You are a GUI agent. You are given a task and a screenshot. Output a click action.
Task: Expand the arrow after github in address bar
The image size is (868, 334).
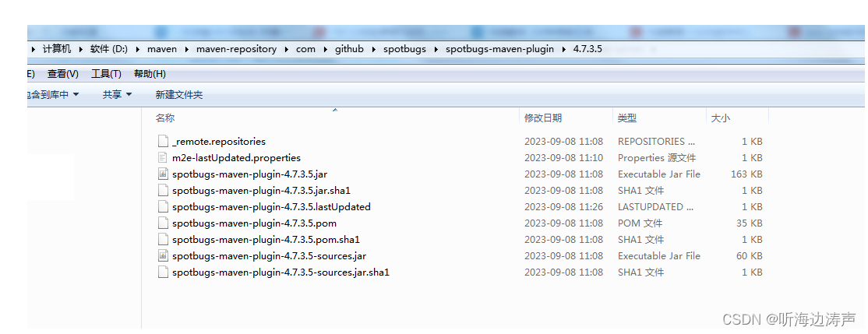click(374, 49)
